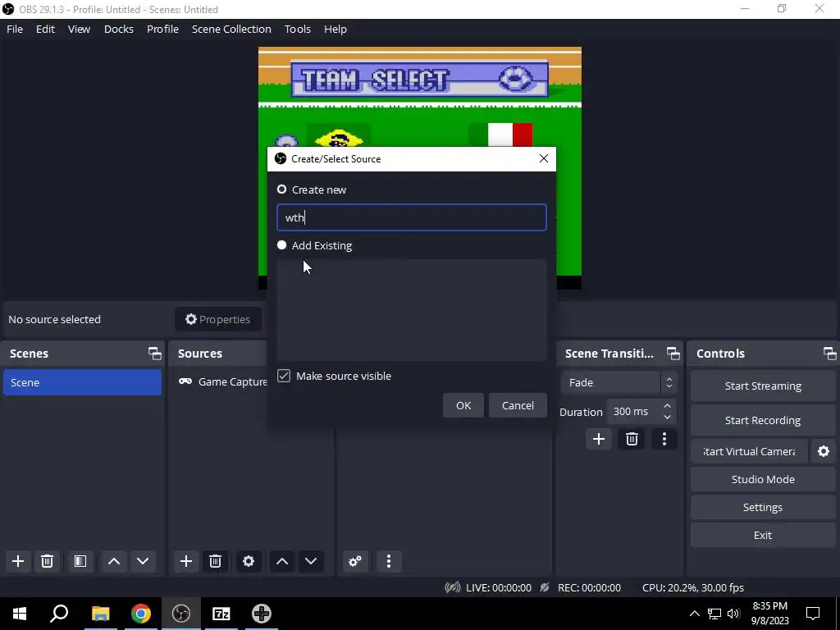Open OBS Settings button
This screenshot has width=840, height=630.
tap(763, 507)
